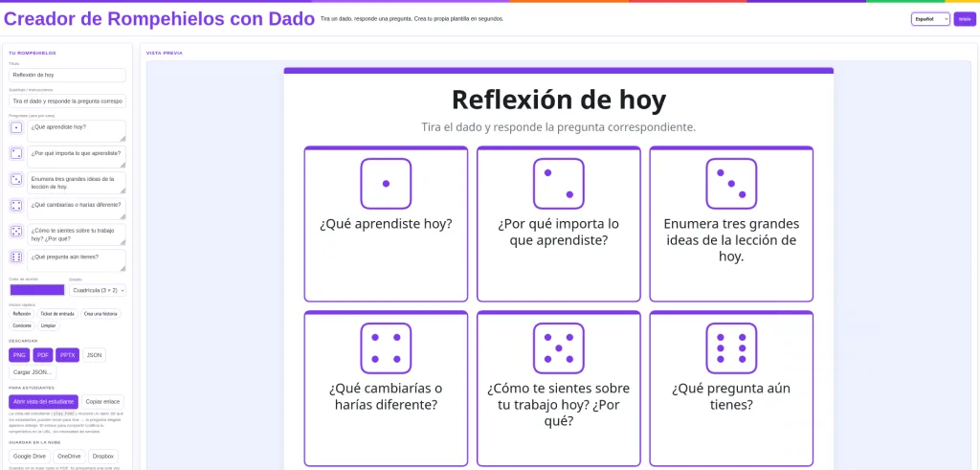Edit the field ¿Qué pregunta aún tienes?
The height and width of the screenshot is (470, 980).
[x=77, y=260]
